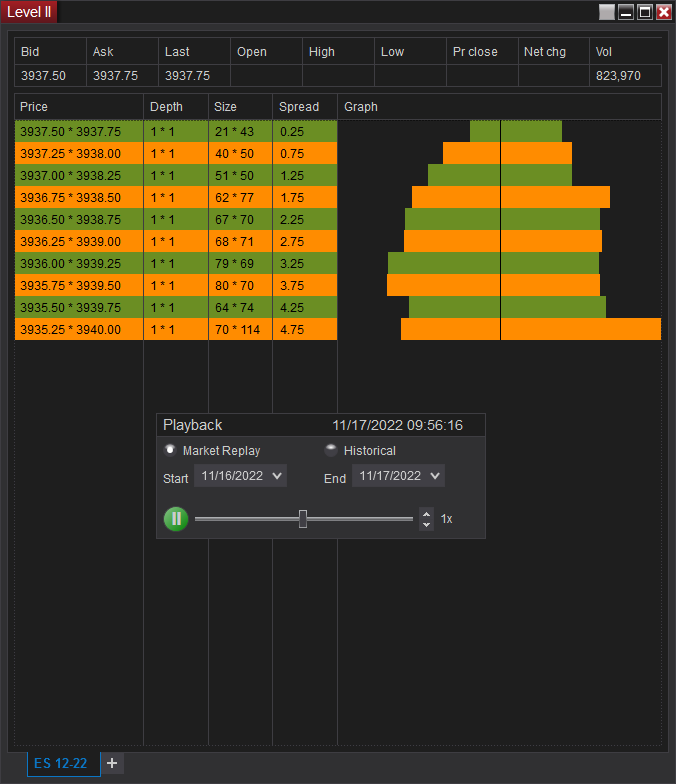
Task: Open the End date dropdown
Action: 399,476
